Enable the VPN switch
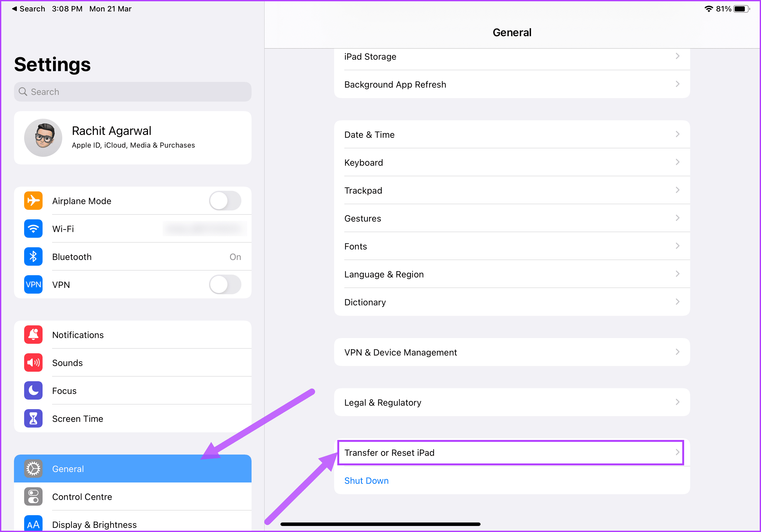 [225, 284]
